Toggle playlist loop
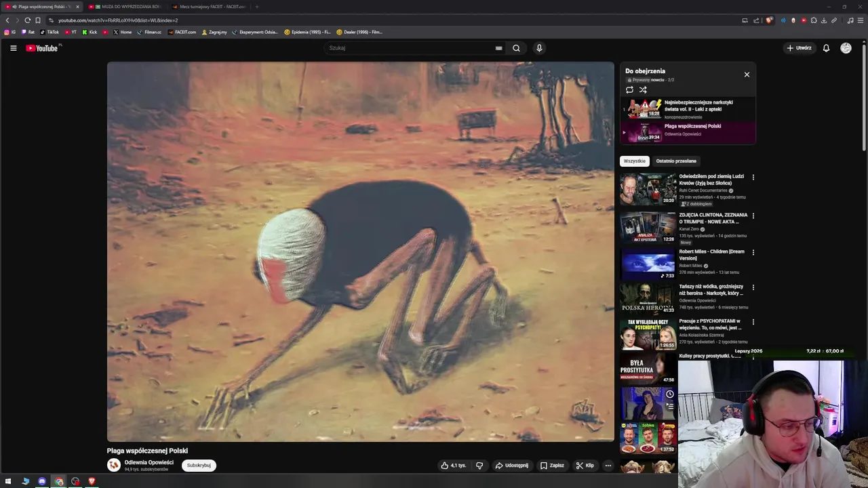This screenshot has width=868, height=488. (x=629, y=89)
